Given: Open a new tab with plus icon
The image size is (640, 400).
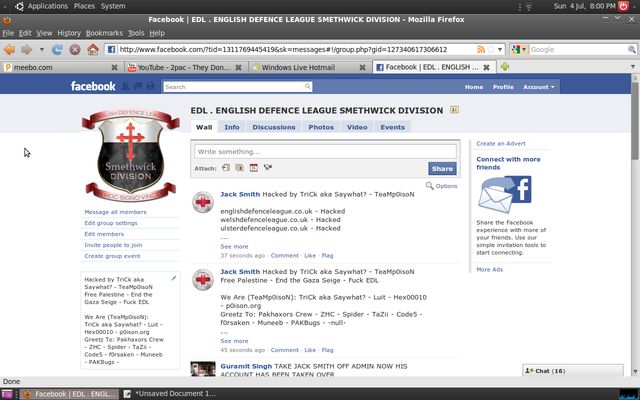Looking at the screenshot, I should click(x=505, y=67).
